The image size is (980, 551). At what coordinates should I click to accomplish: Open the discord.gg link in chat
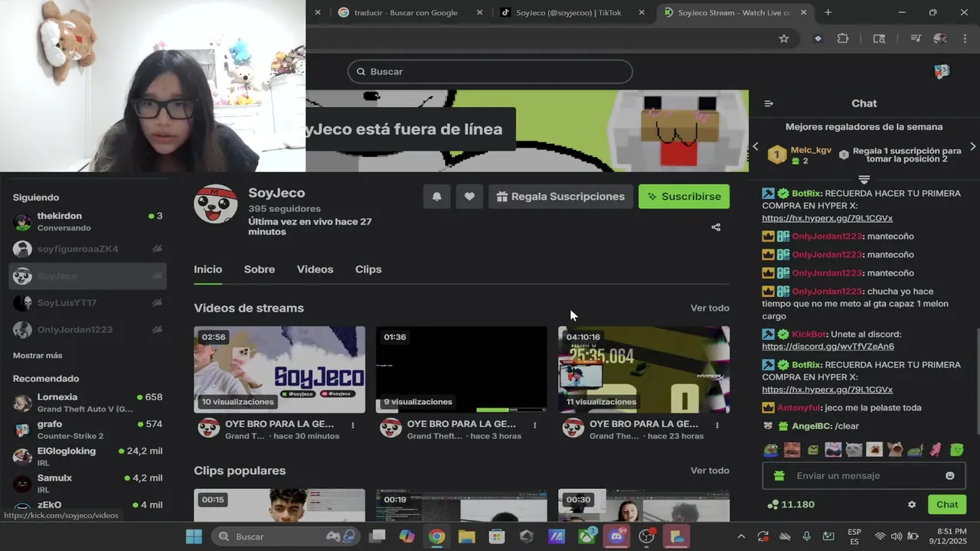coord(828,347)
